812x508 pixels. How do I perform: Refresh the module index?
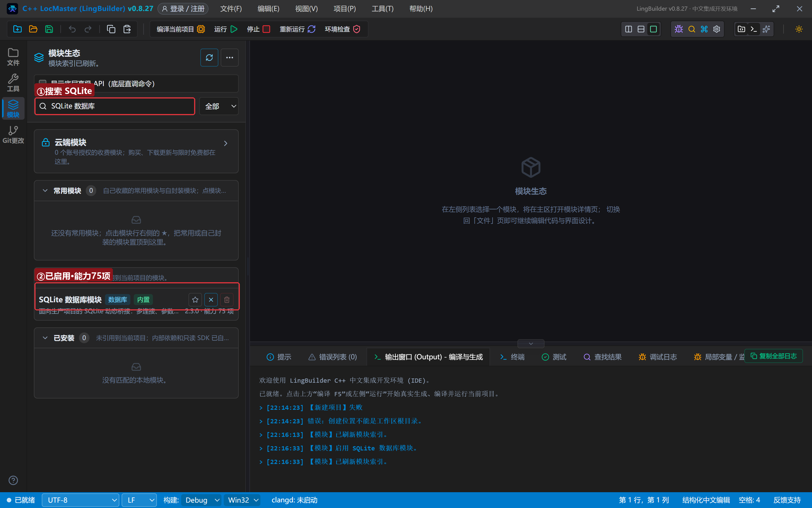(209, 58)
